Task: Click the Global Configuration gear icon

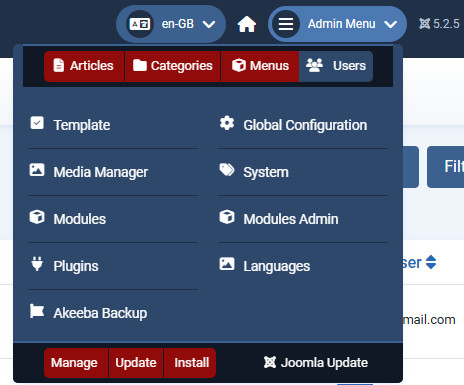Action: [x=227, y=123]
